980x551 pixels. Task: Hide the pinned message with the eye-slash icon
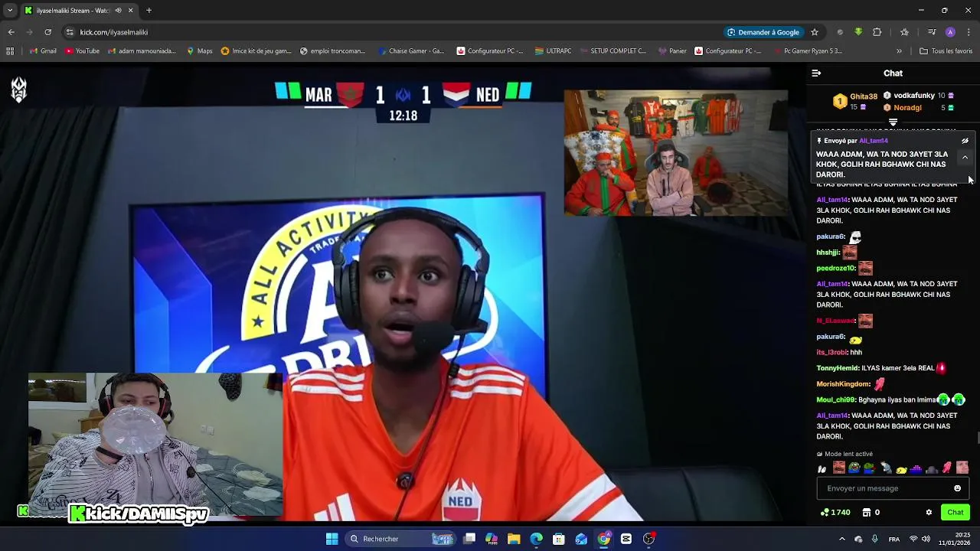[x=965, y=141]
